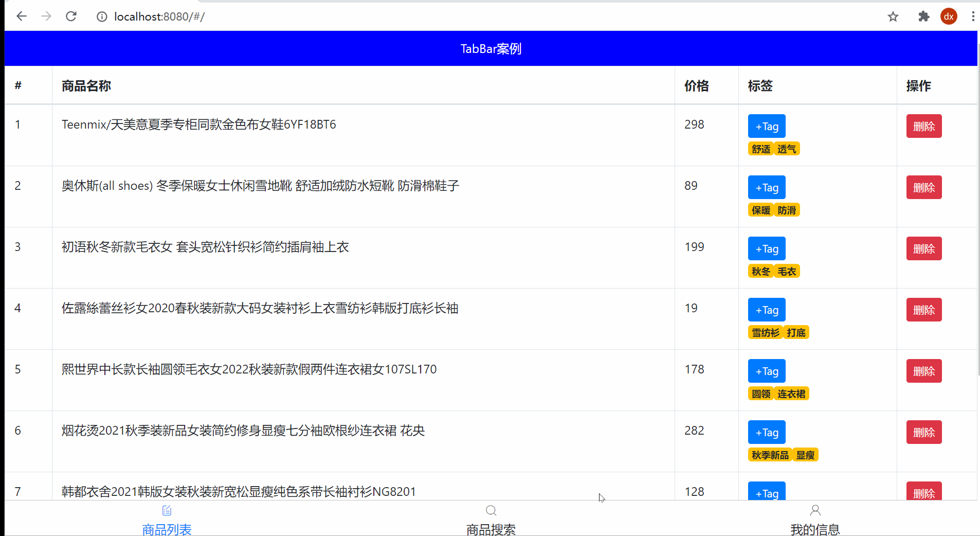Select the 商品列表 list icon
The image size is (980, 536).
167,510
